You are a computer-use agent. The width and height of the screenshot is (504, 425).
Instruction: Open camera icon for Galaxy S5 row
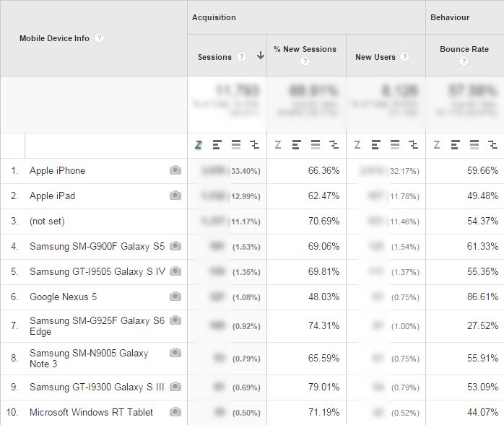[x=175, y=246]
